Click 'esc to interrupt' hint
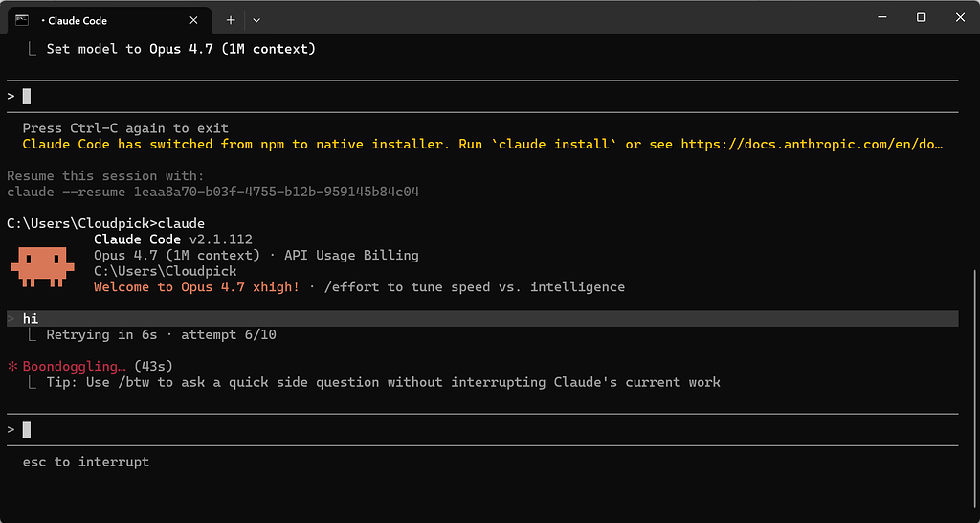 (85, 462)
